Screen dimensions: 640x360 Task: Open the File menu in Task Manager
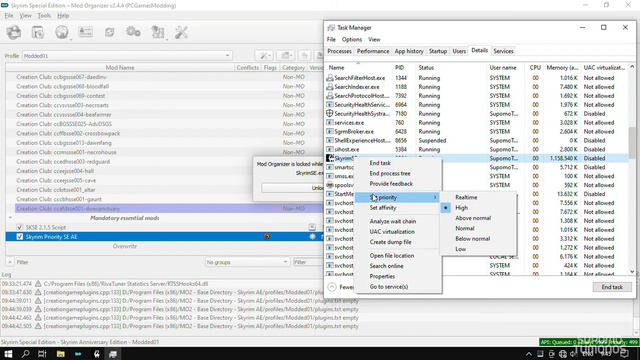click(x=331, y=40)
